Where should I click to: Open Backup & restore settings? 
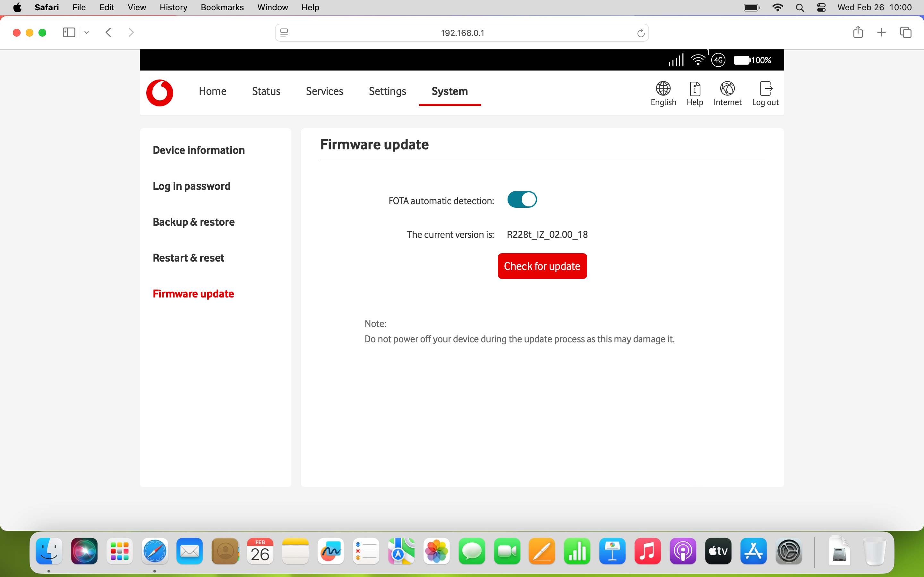click(x=193, y=222)
